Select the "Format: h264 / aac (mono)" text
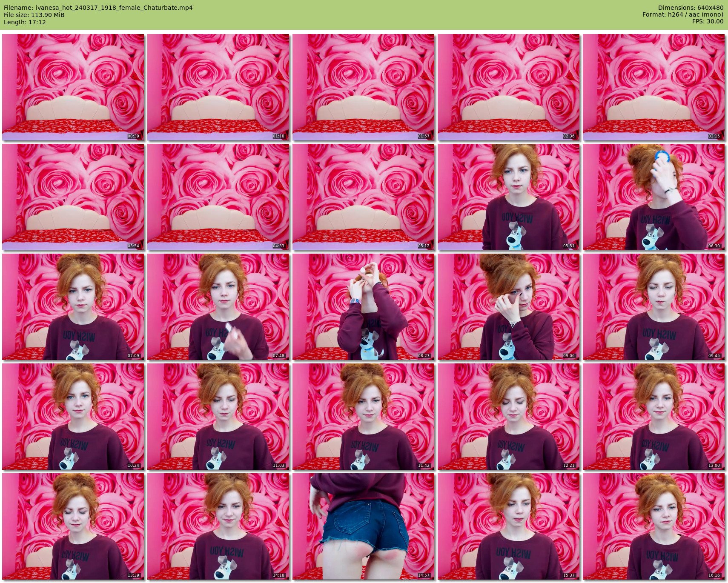The width and height of the screenshot is (728, 583). pos(683,15)
